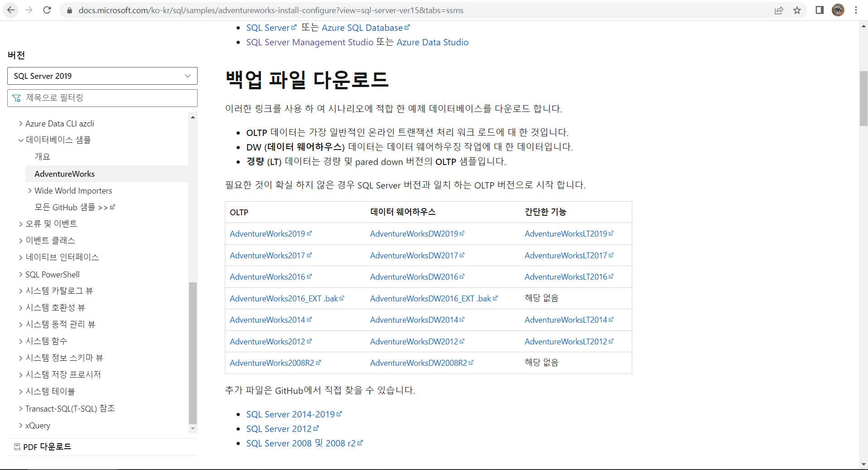Open Transact-SQL(T-SQL) 참조 tree item

click(x=70, y=408)
